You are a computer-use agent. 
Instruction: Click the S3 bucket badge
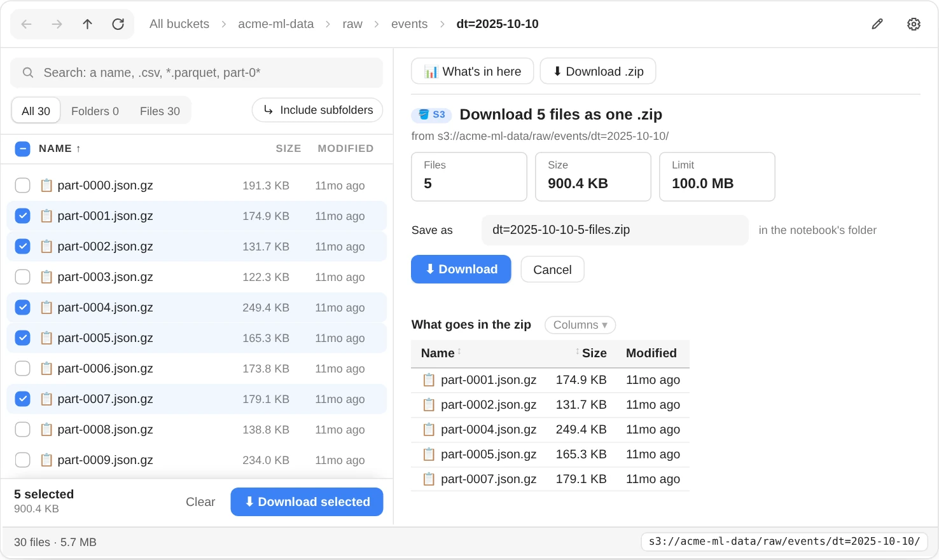click(x=431, y=114)
